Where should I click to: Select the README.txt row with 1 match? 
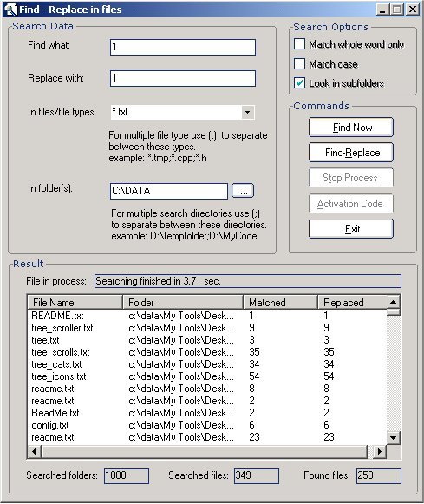207,316
